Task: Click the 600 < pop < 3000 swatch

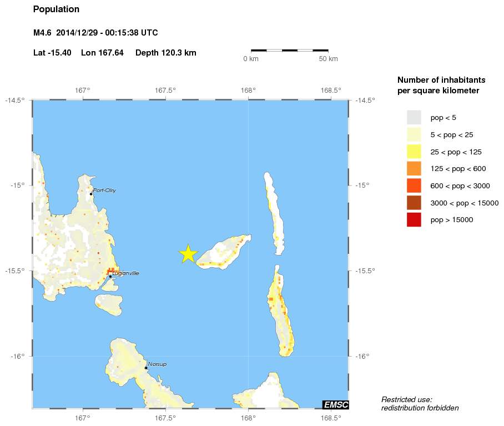Action: tap(414, 186)
